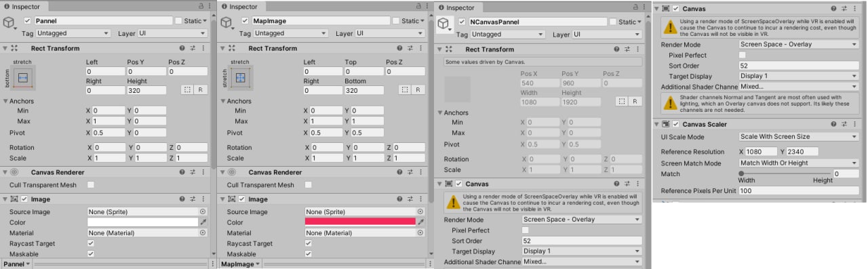Toggle raw edit mode R in MapImage's Rect Transform
Screen dimensions: 868x269
click(x=418, y=90)
